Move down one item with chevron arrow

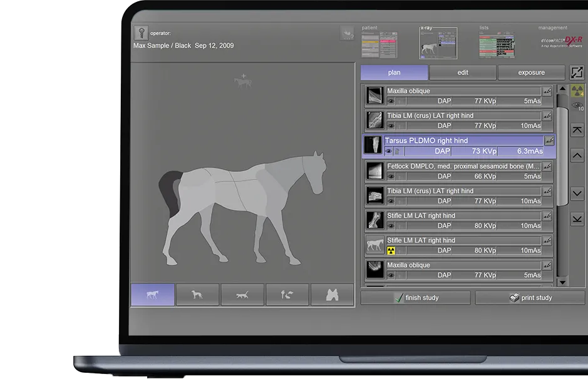pos(577,194)
